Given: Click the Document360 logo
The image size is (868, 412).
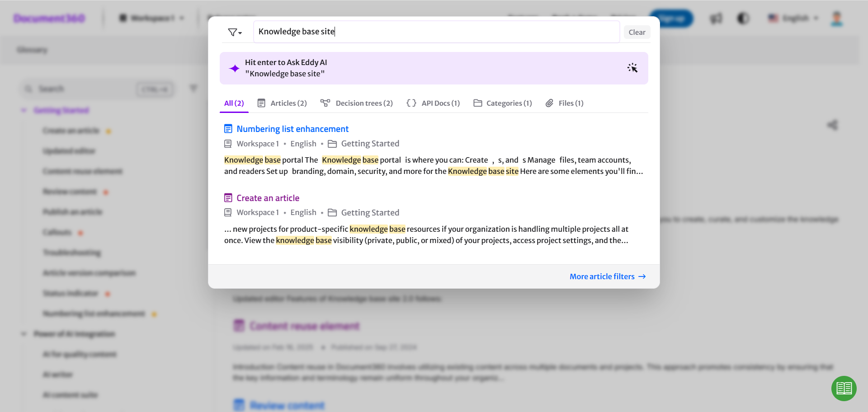Looking at the screenshot, I should click(49, 19).
